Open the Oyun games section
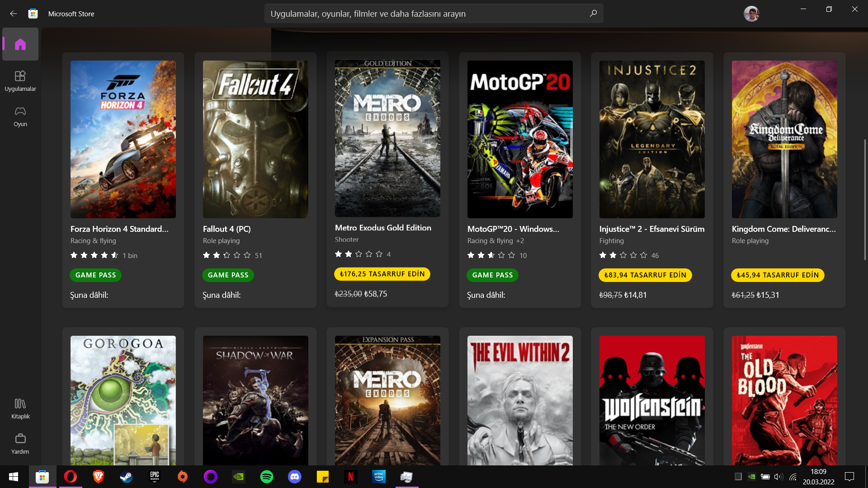This screenshot has width=868, height=488. point(20,116)
